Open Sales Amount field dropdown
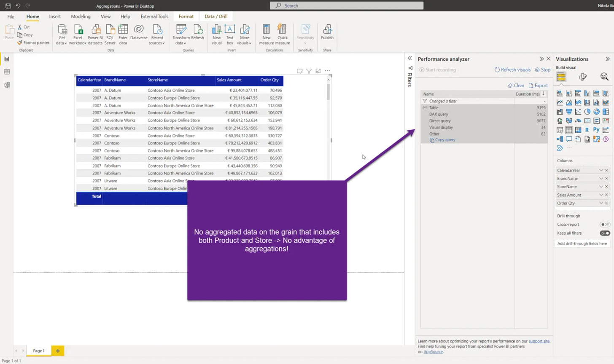614x364 pixels. pyautogui.click(x=601, y=195)
